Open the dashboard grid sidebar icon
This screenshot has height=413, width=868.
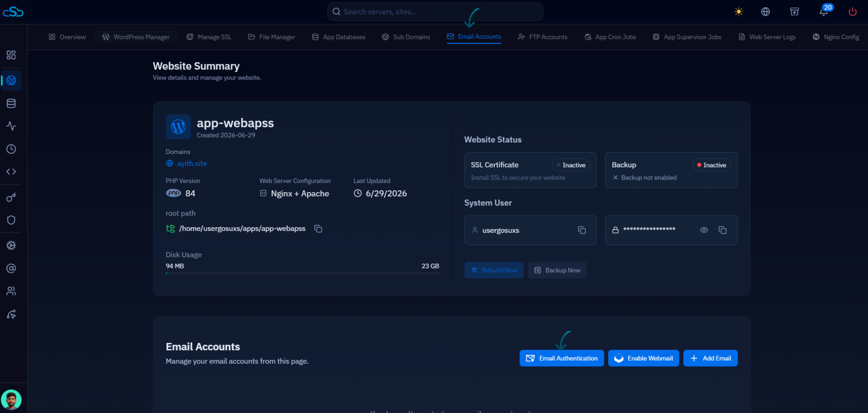point(11,55)
